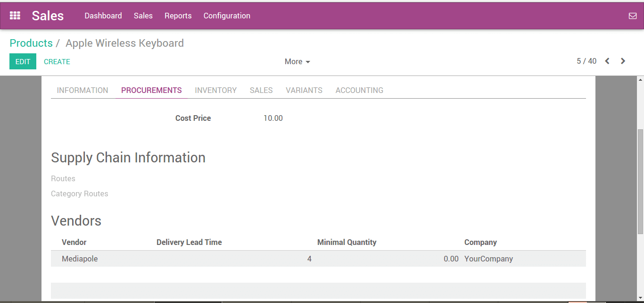
Task: Open the ACCOUNTING tab
Action: click(x=359, y=90)
